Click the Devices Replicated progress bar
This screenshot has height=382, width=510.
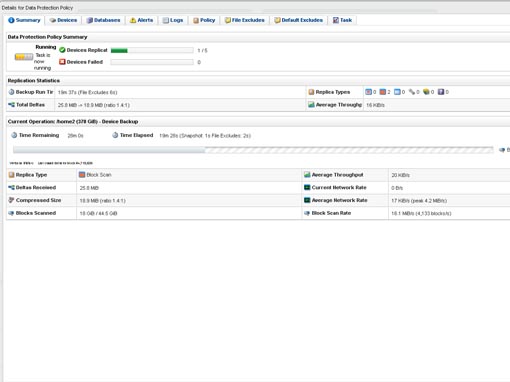point(152,50)
